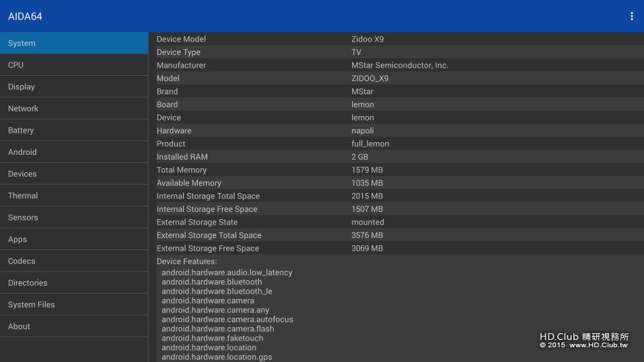
Task: View the Thermal readings page
Action: pyautogui.click(x=74, y=195)
